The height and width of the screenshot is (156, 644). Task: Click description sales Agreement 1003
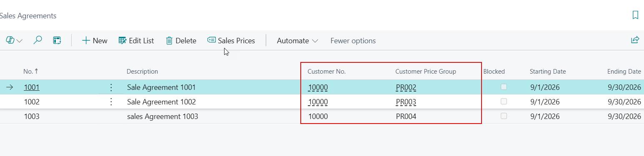[x=162, y=116]
